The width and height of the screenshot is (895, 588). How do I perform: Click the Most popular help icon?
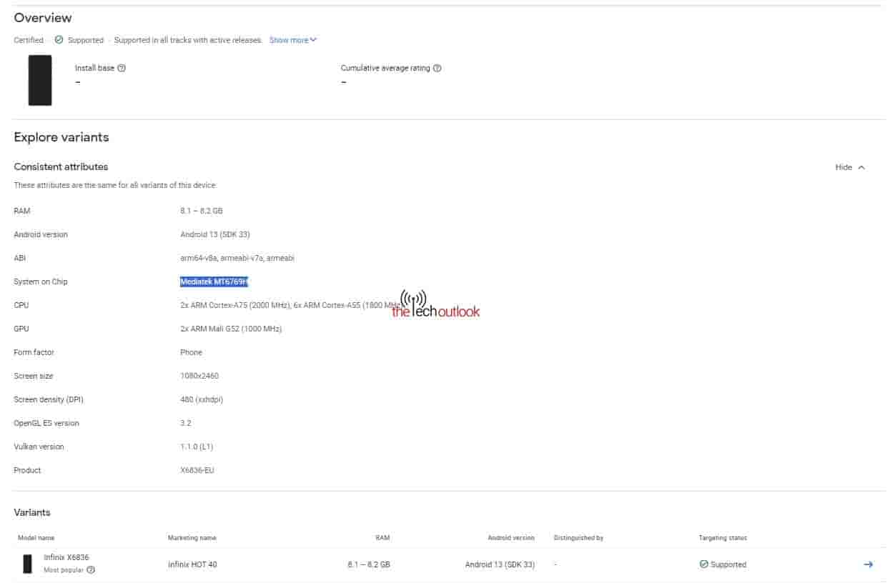(x=91, y=570)
